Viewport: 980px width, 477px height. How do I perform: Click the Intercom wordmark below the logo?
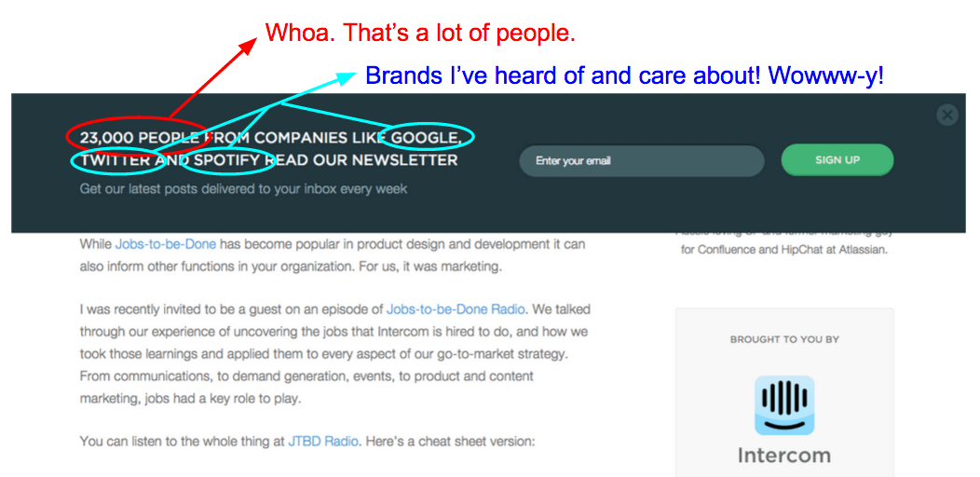pos(783,457)
